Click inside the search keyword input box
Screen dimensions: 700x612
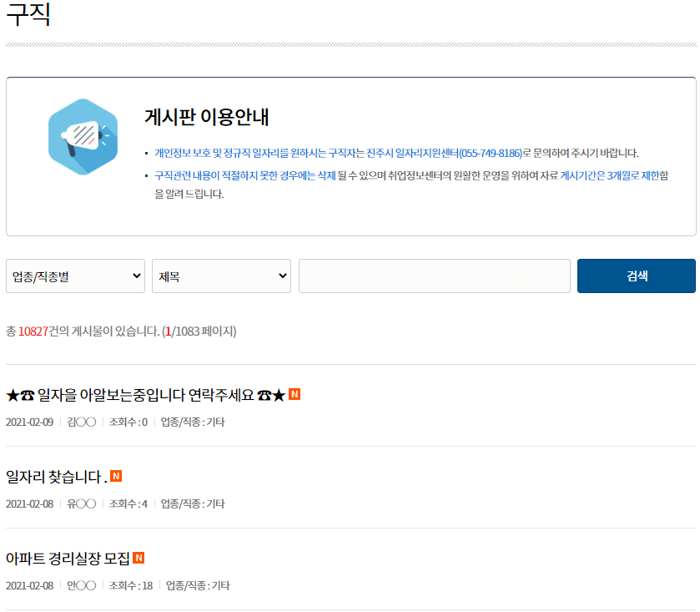tap(433, 276)
